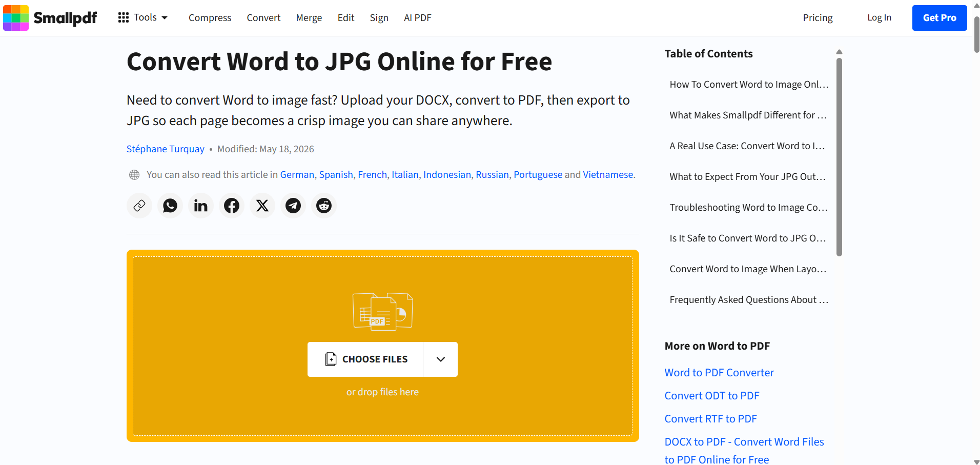Share the article on Reddit
Viewport: 980px width, 465px height.
tap(324, 206)
